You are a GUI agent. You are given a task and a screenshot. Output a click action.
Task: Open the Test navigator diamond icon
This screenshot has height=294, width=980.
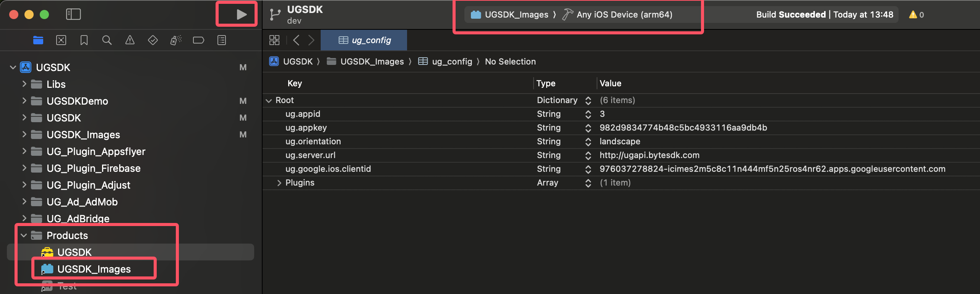pos(153,40)
